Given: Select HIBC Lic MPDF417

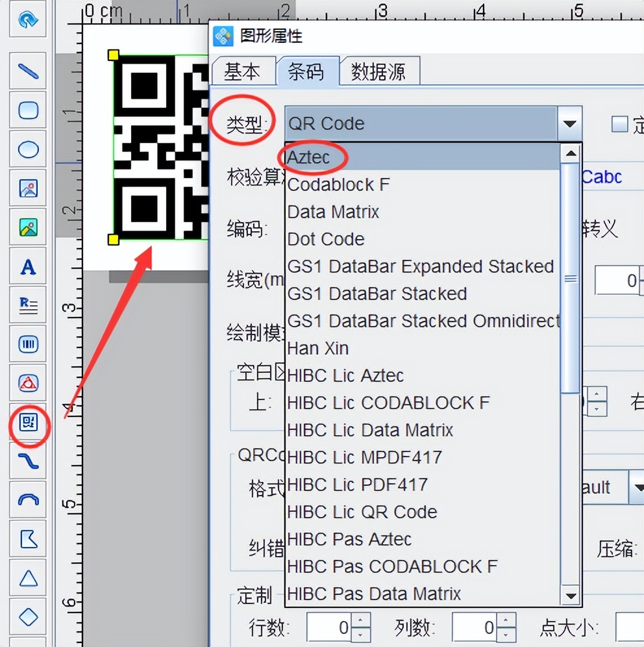Looking at the screenshot, I should point(423,457).
